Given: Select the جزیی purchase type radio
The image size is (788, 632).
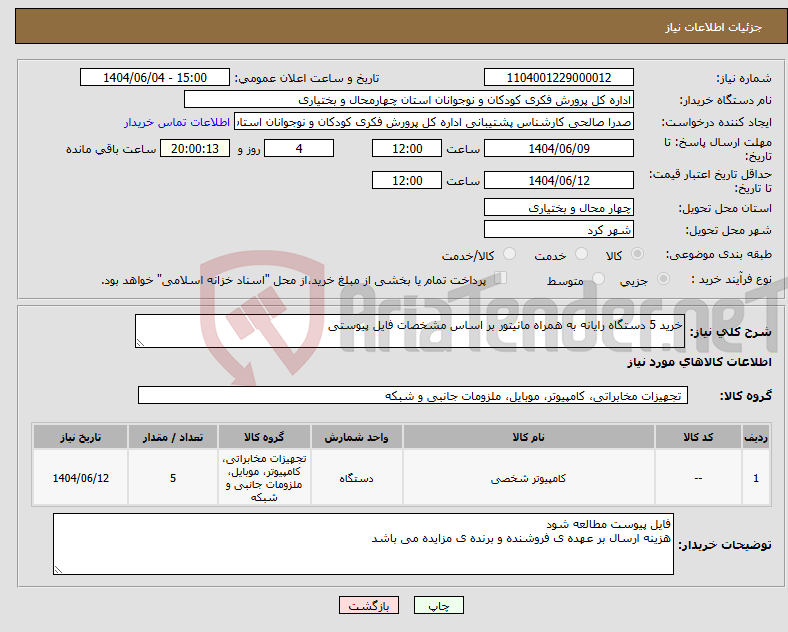Looking at the screenshot, I should (x=663, y=278).
